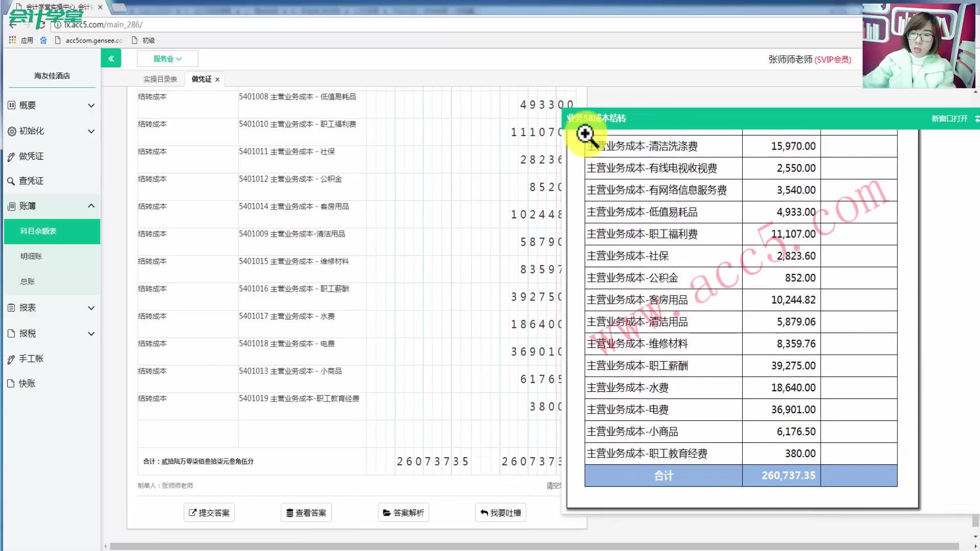Click the 提交答案 button
Viewport: 980px width, 551px height.
point(209,513)
